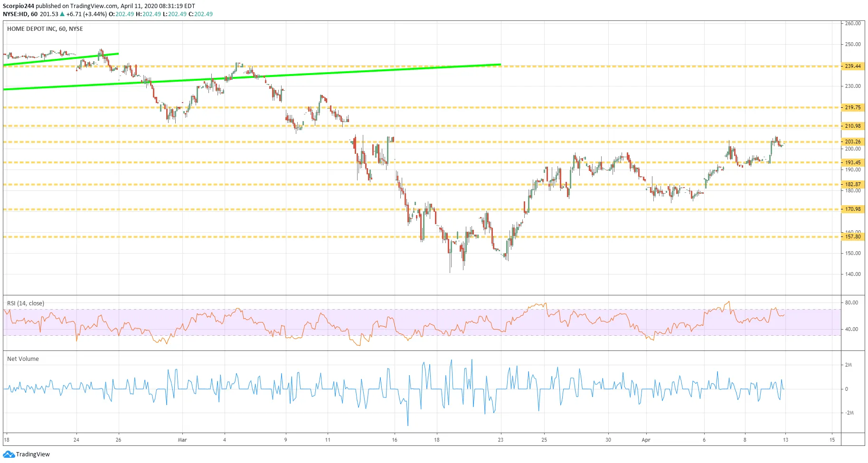Click the 260.00 price axis label
The image size is (868, 463).
(853, 23)
